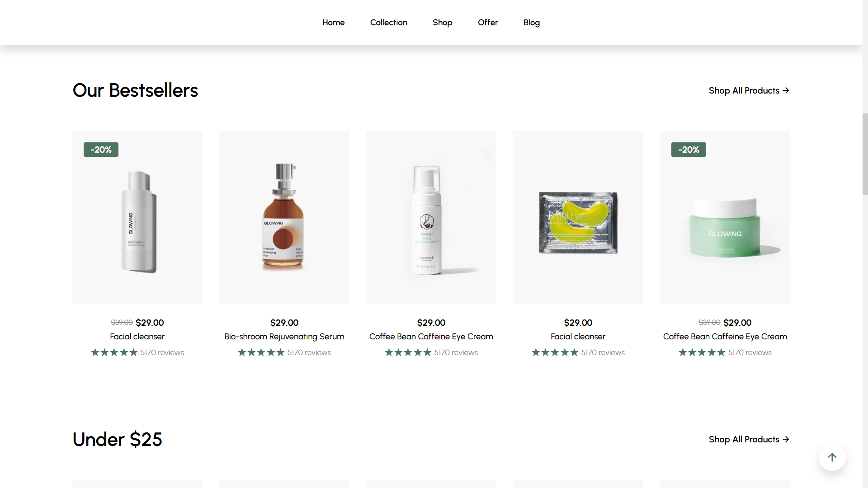Open the green GLOWING jar image
868x488 pixels.
tap(725, 228)
